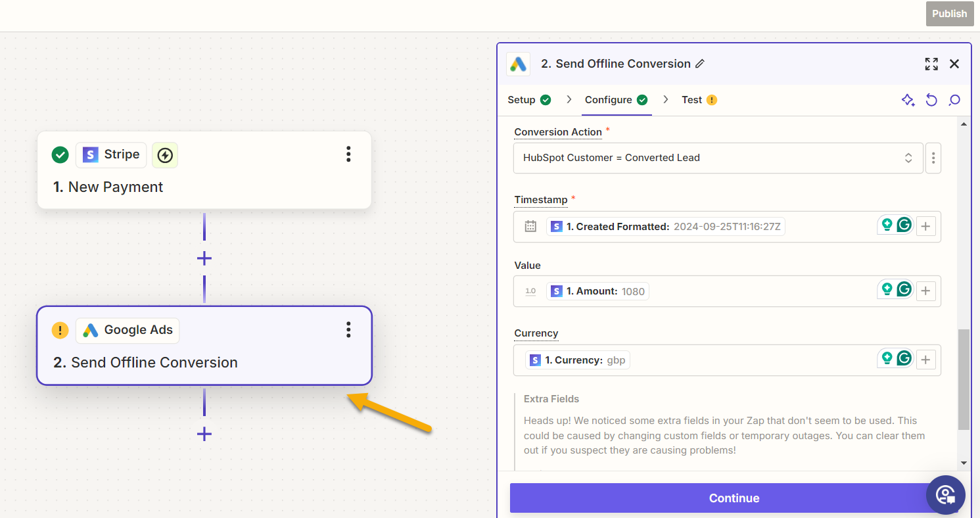Switch to the Setup tab
Image resolution: width=980 pixels, height=518 pixels.
pyautogui.click(x=529, y=100)
